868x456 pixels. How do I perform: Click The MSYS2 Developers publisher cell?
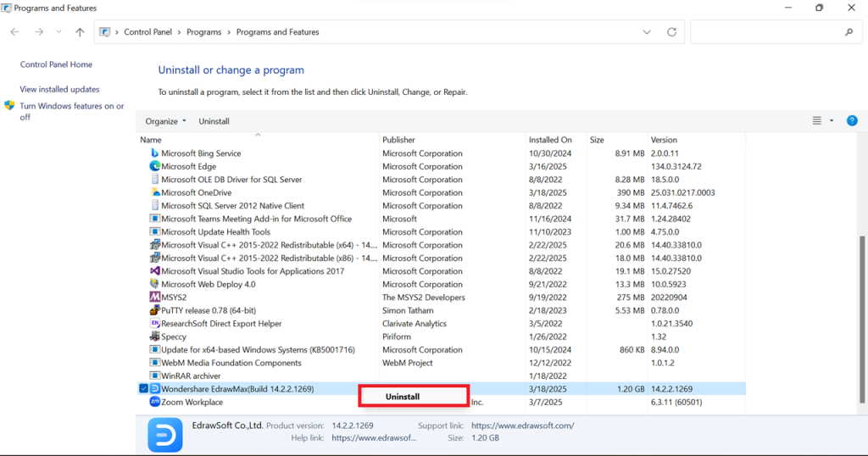tap(424, 298)
